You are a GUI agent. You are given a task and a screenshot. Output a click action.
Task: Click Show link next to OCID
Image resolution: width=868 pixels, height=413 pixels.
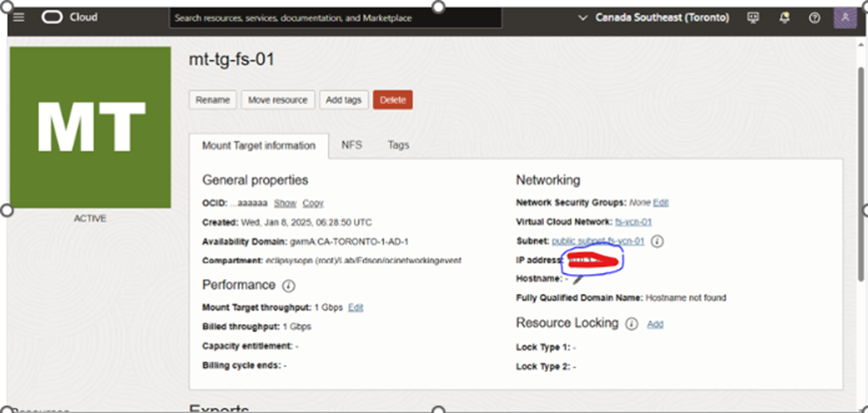point(285,203)
